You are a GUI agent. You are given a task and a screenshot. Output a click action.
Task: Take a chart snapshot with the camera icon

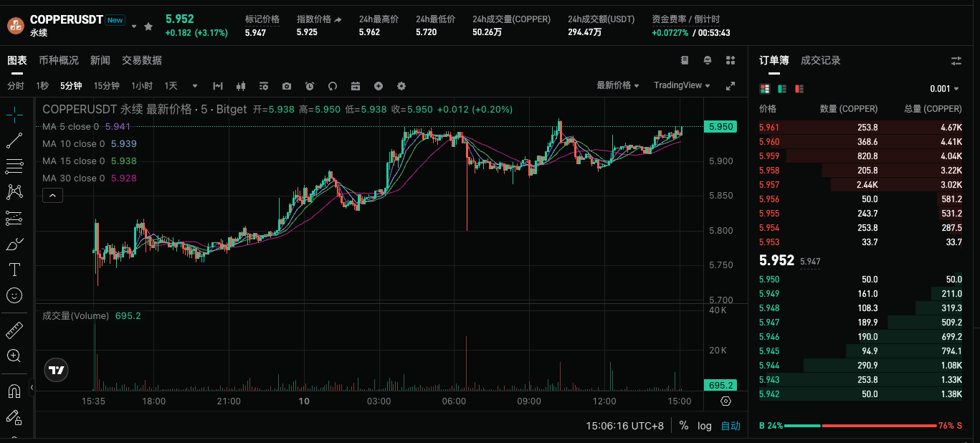[x=287, y=86]
